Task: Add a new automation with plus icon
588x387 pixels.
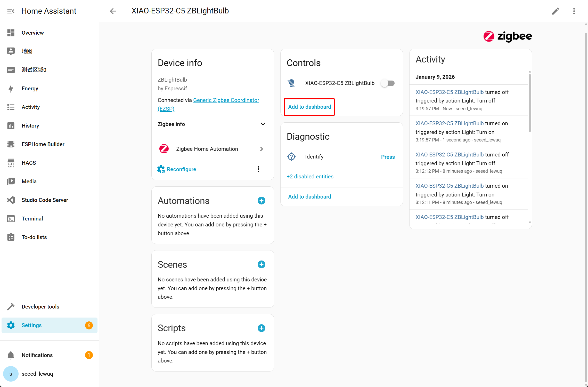Action: (261, 201)
